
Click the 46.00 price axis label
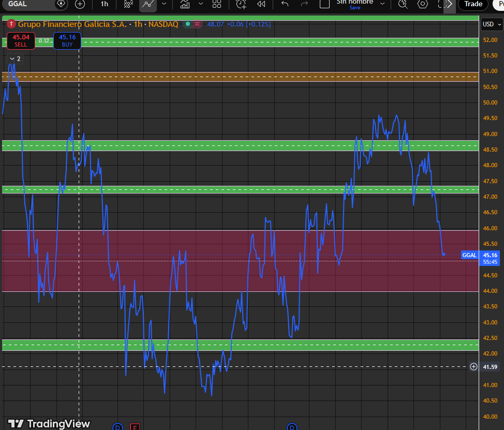pyautogui.click(x=490, y=228)
